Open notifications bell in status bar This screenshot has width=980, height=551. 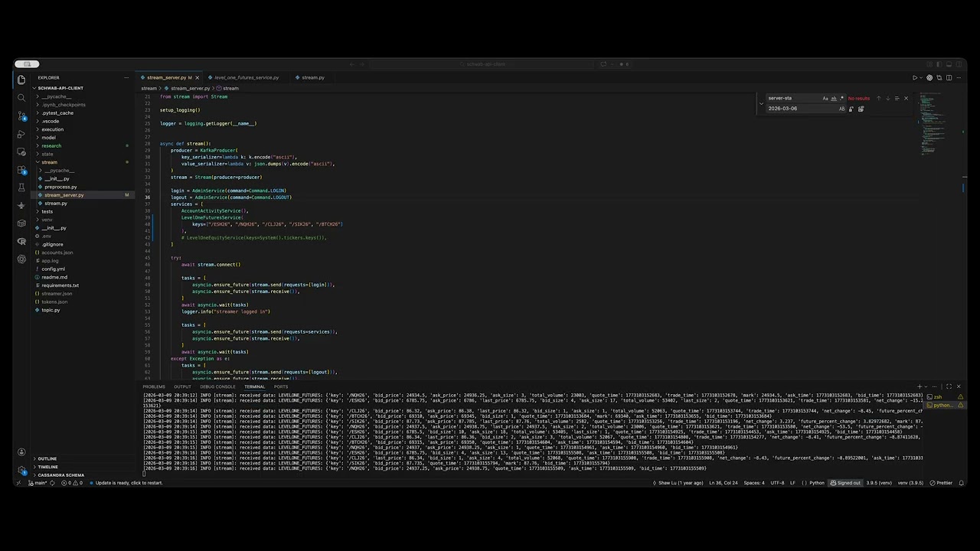click(961, 483)
